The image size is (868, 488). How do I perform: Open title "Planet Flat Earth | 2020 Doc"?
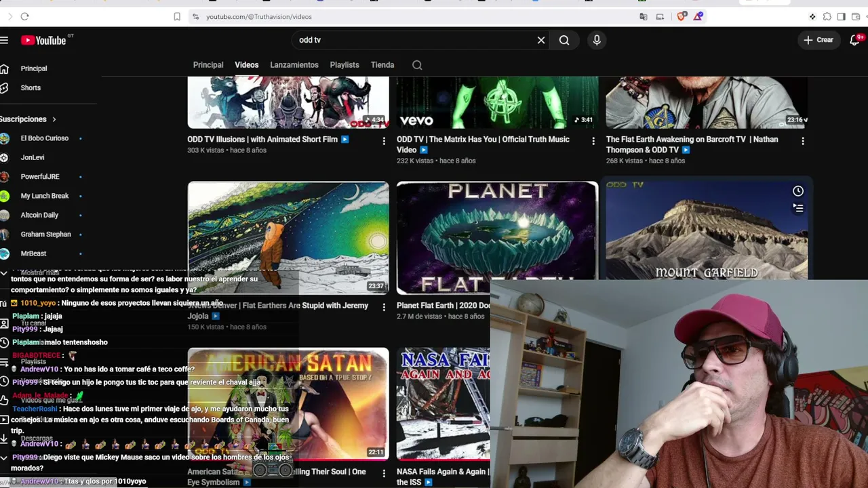[x=443, y=306]
